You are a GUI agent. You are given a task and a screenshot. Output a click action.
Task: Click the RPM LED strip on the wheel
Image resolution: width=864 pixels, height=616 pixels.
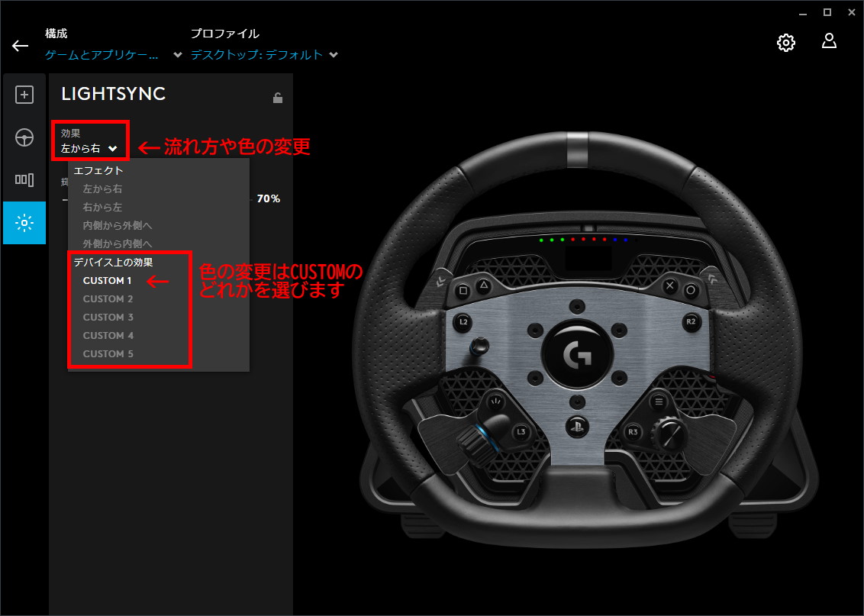click(x=588, y=240)
